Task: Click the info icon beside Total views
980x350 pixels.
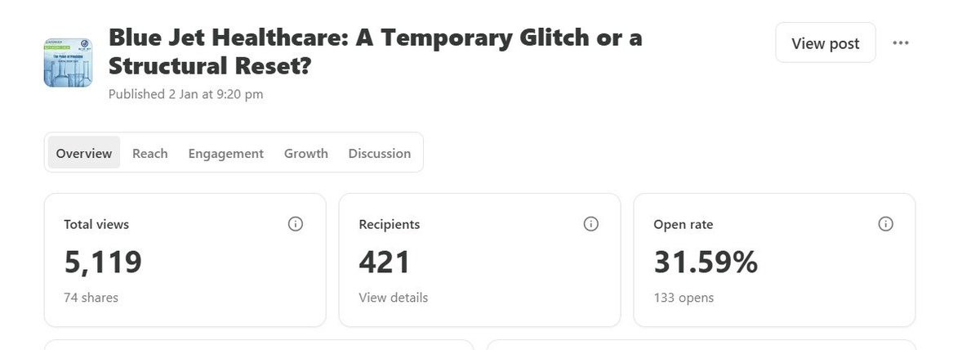Action: pyautogui.click(x=296, y=224)
